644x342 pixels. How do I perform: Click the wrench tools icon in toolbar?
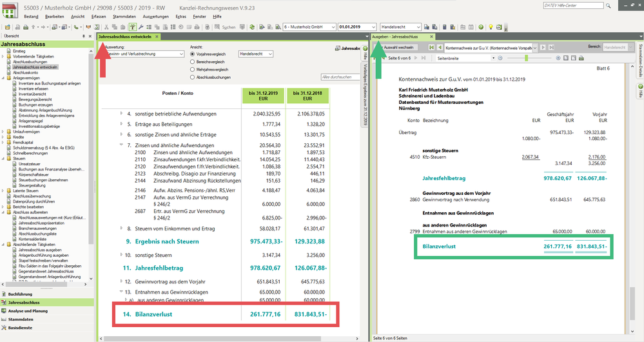click(141, 27)
